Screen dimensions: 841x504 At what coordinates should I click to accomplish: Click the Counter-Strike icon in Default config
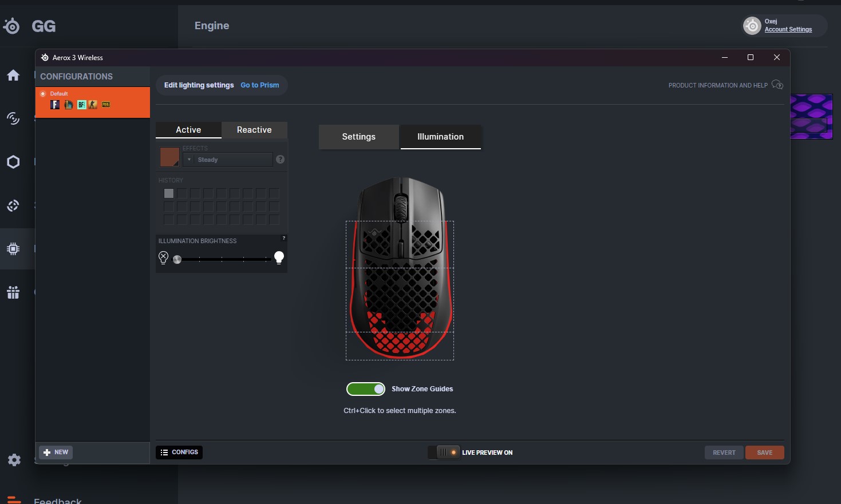(x=93, y=105)
